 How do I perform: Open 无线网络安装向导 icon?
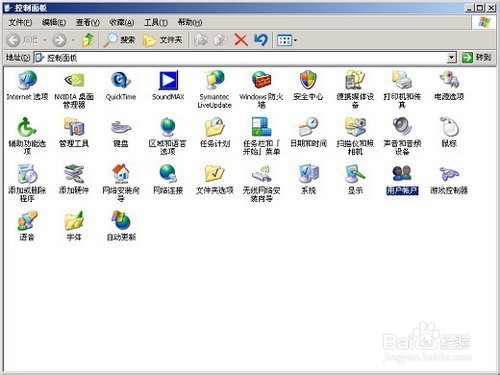(261, 183)
